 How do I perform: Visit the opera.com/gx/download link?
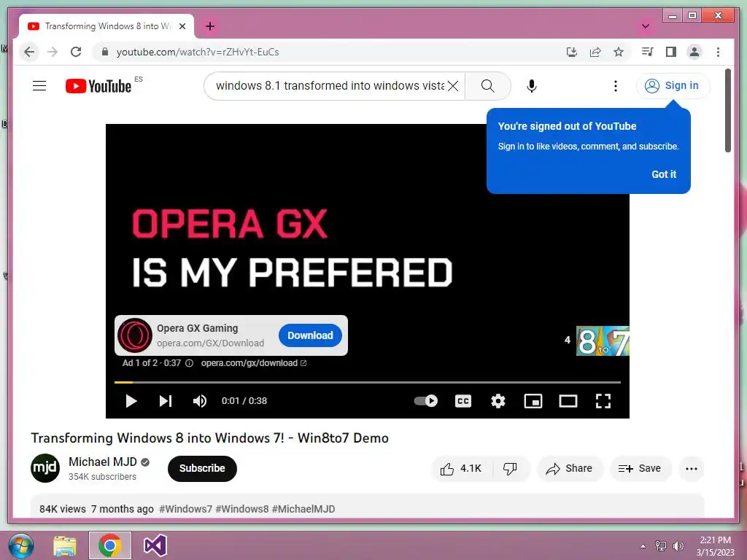click(253, 363)
